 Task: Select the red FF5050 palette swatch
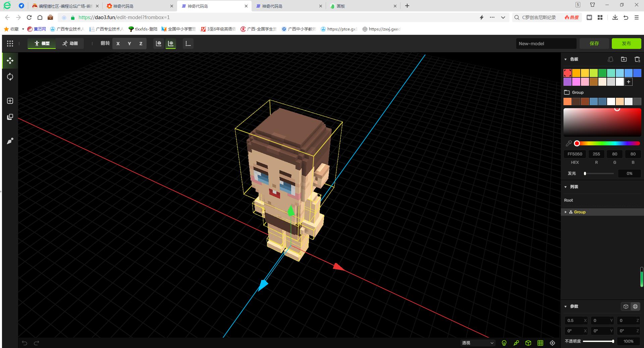coord(568,73)
